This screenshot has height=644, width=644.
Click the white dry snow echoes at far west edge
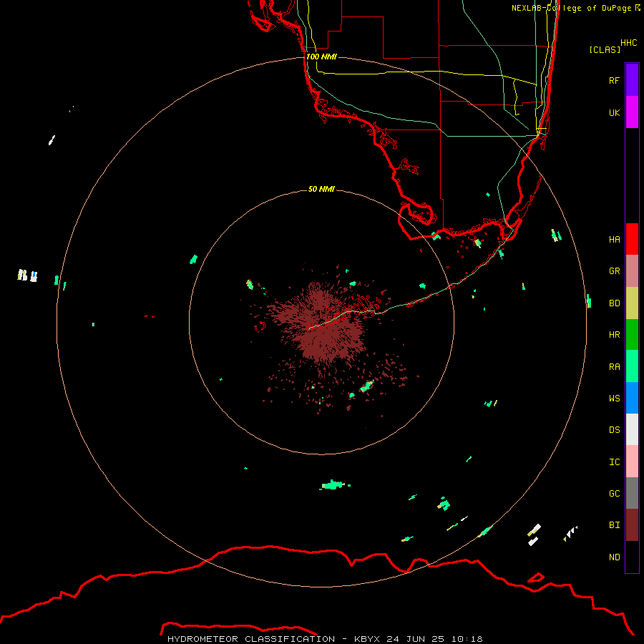[x=27, y=275]
